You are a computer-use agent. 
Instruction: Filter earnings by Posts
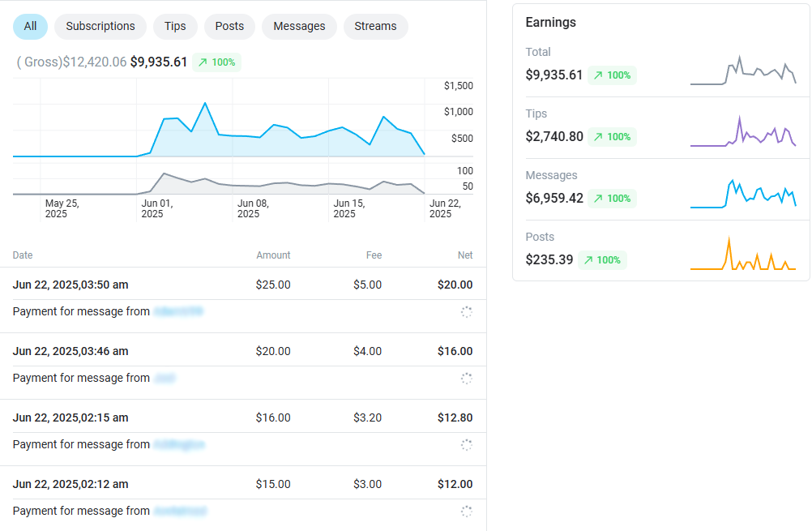pyautogui.click(x=229, y=26)
